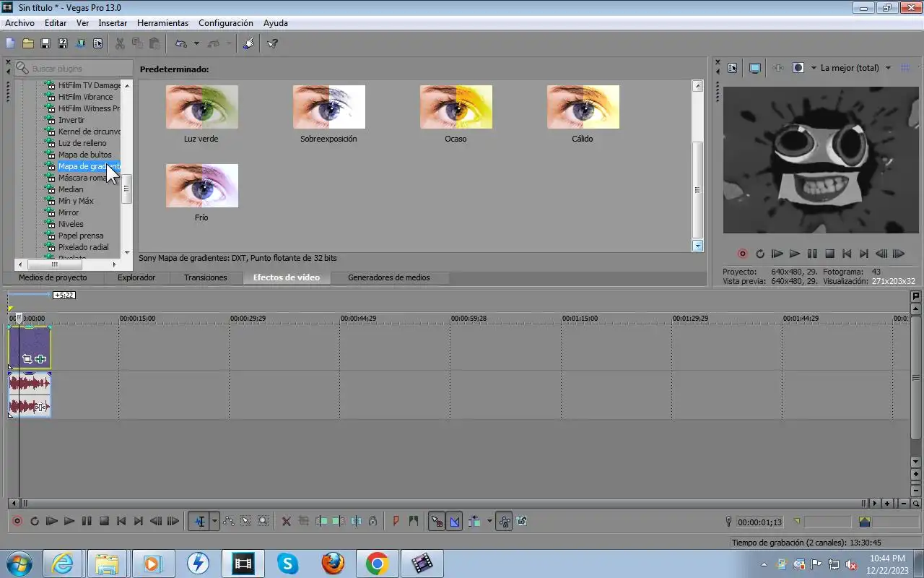Image resolution: width=924 pixels, height=578 pixels.
Task: Open project Properties icon in top toolbar
Action: (x=97, y=43)
